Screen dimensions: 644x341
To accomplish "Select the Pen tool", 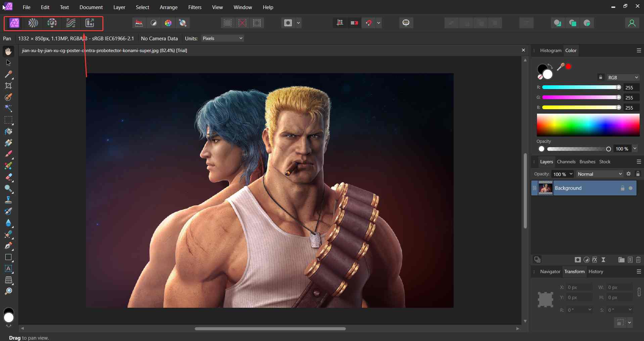I will pos(8,246).
